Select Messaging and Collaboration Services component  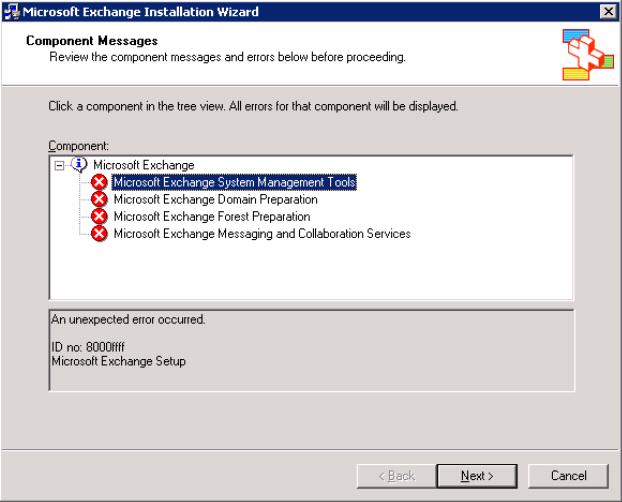click(x=262, y=233)
